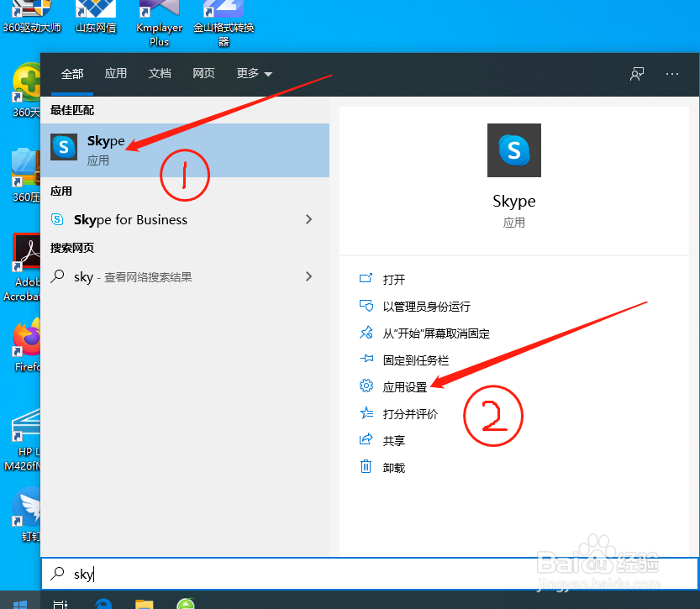The image size is (700, 609).
Task: Choose 卸载 to uninstall Skype
Action: (394, 468)
